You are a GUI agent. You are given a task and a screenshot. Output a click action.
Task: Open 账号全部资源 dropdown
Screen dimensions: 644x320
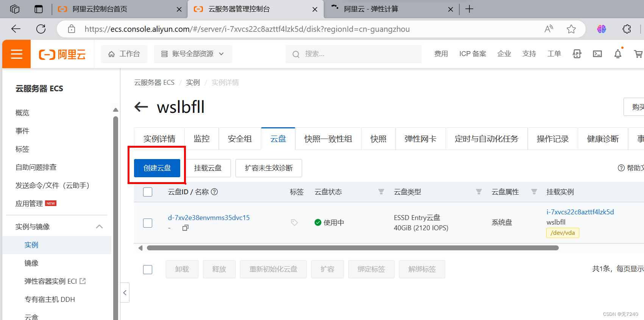[x=193, y=54]
